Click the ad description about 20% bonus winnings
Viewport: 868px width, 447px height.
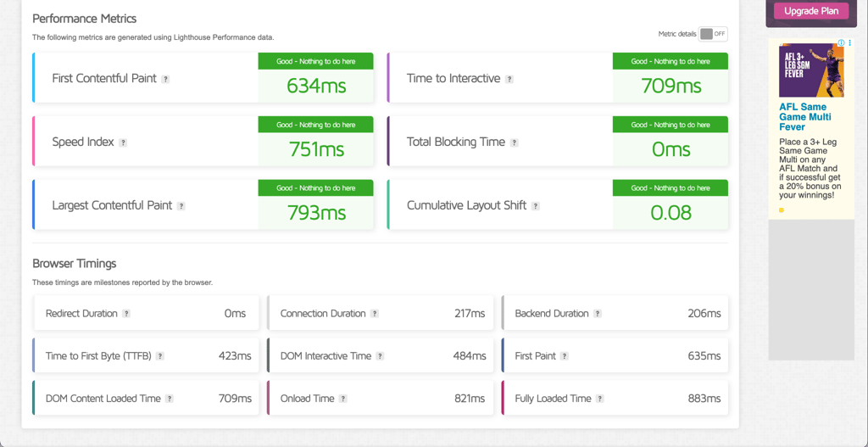point(810,169)
